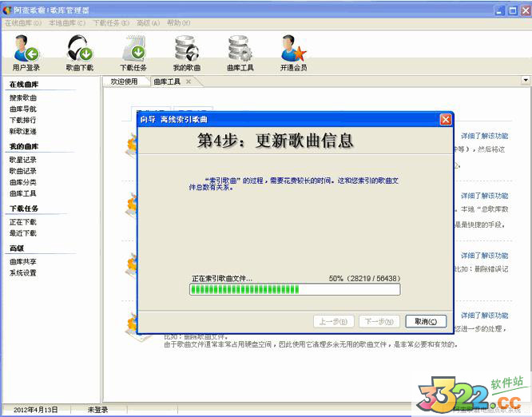
Task: Open the 下载任务 toolbar icon
Action: coord(133,53)
